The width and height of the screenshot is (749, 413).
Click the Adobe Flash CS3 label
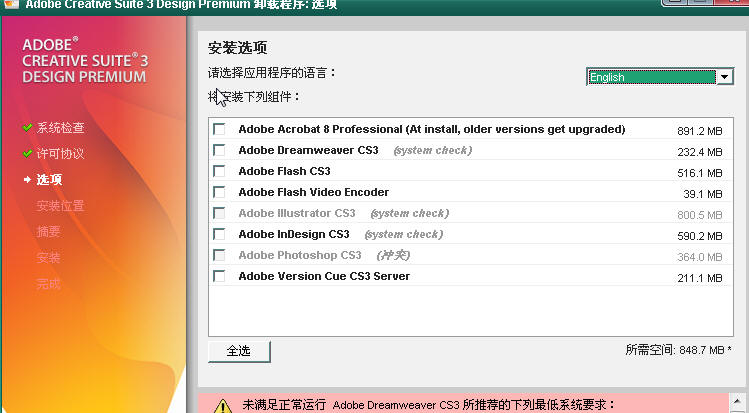click(x=284, y=171)
